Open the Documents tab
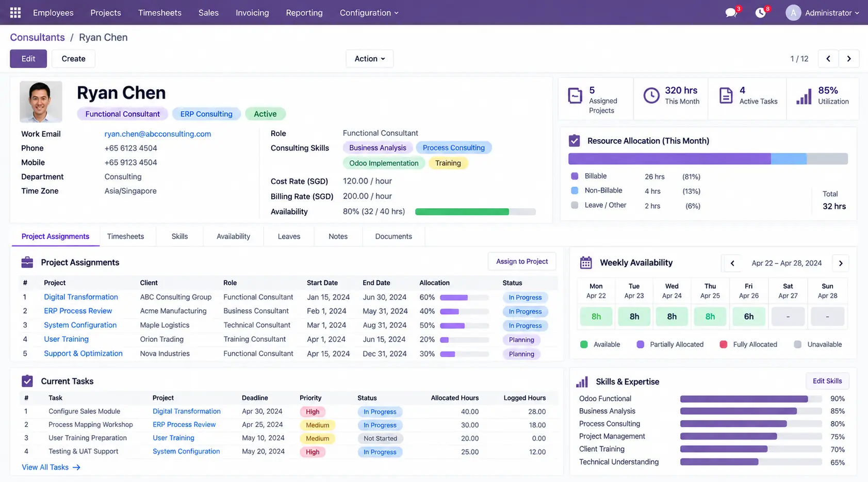 [394, 236]
